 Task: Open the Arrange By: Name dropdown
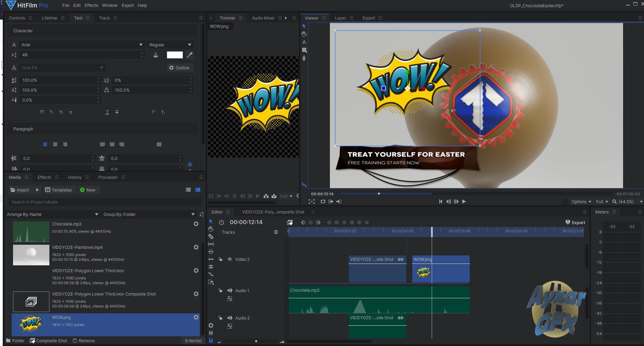point(52,215)
